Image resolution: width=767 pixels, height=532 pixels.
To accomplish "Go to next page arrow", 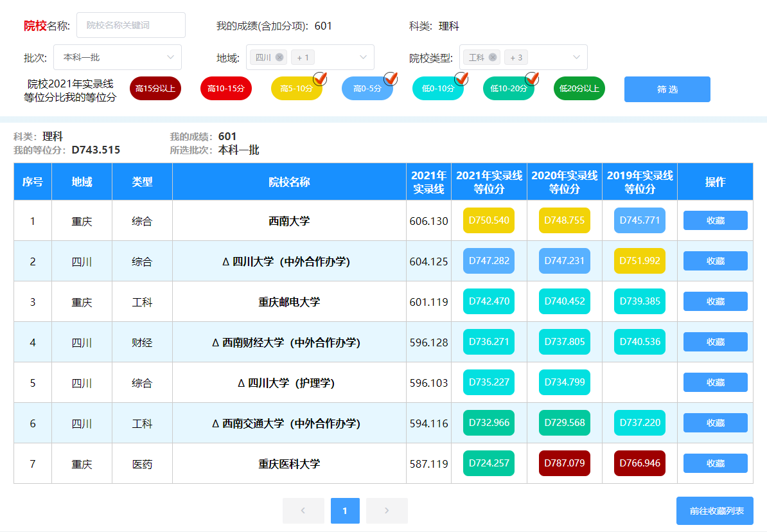I will [387, 510].
